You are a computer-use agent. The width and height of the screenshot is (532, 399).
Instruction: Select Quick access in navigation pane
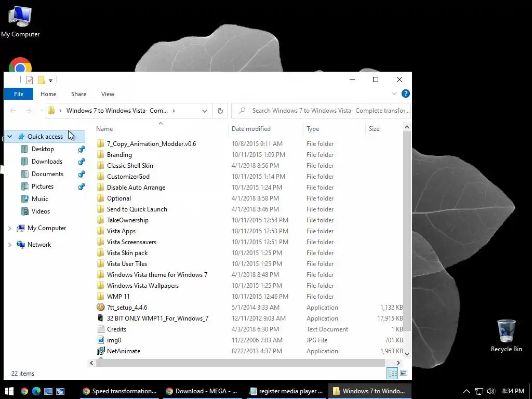(x=45, y=137)
